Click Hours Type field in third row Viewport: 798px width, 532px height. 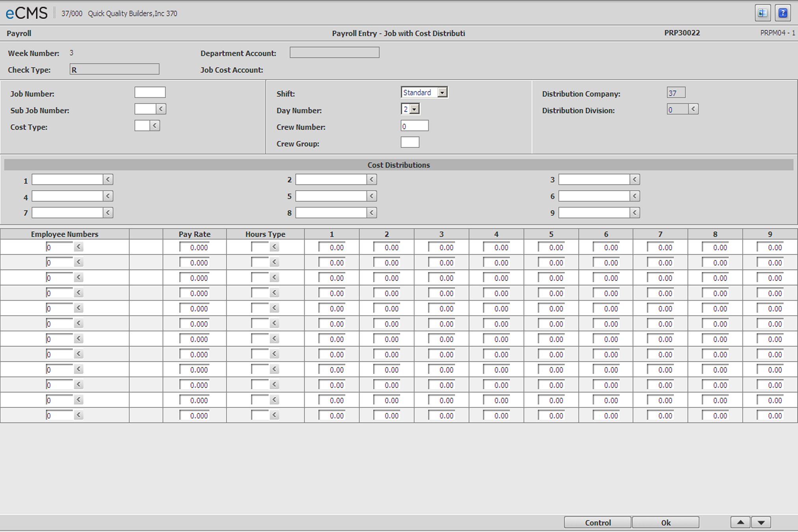pos(260,277)
